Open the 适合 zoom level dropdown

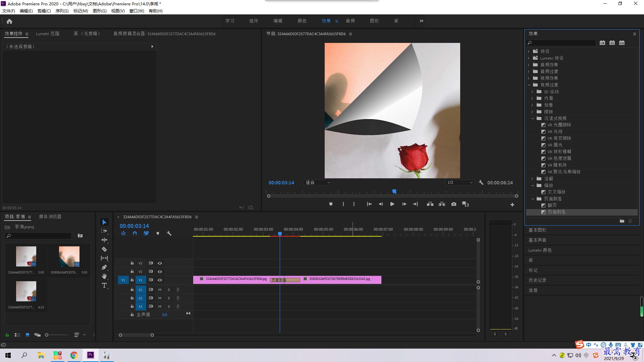pos(317,183)
